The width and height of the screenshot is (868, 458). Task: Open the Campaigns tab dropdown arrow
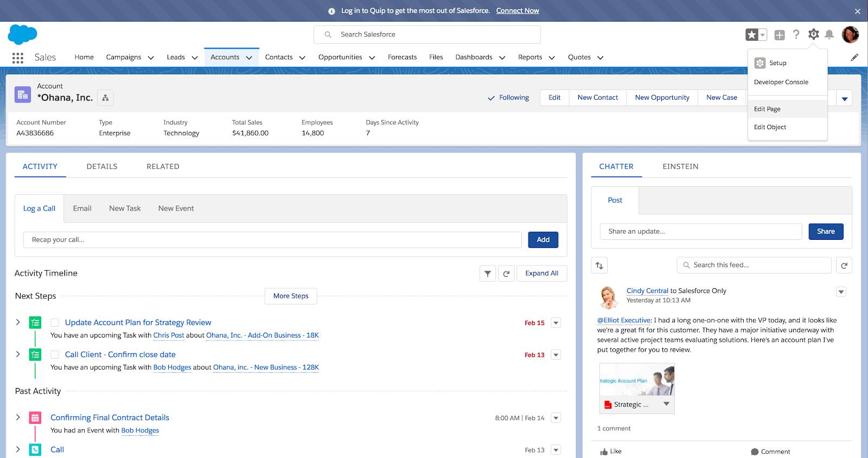tap(151, 58)
